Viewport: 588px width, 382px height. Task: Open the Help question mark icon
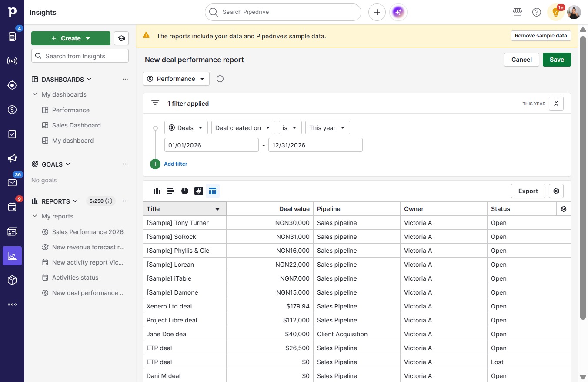[x=537, y=12]
